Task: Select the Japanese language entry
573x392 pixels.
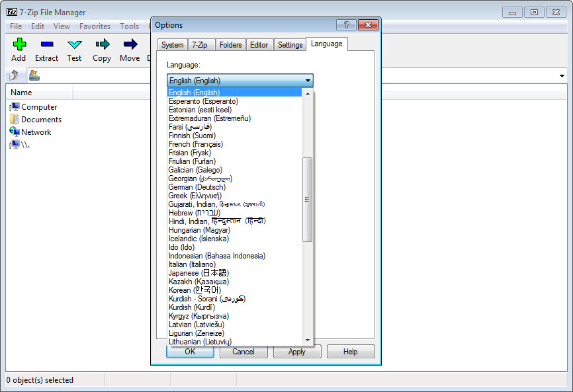Action: pyautogui.click(x=235, y=272)
